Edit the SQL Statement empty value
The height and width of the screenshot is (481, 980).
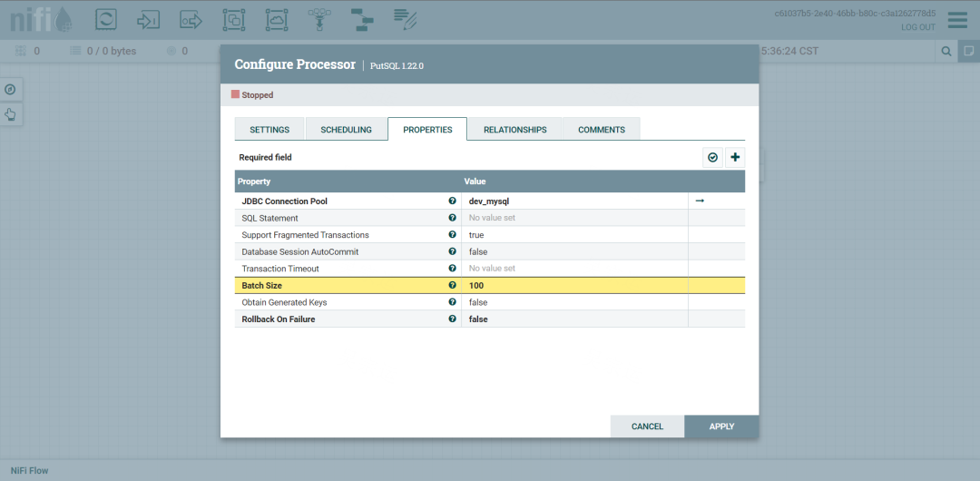click(x=574, y=218)
